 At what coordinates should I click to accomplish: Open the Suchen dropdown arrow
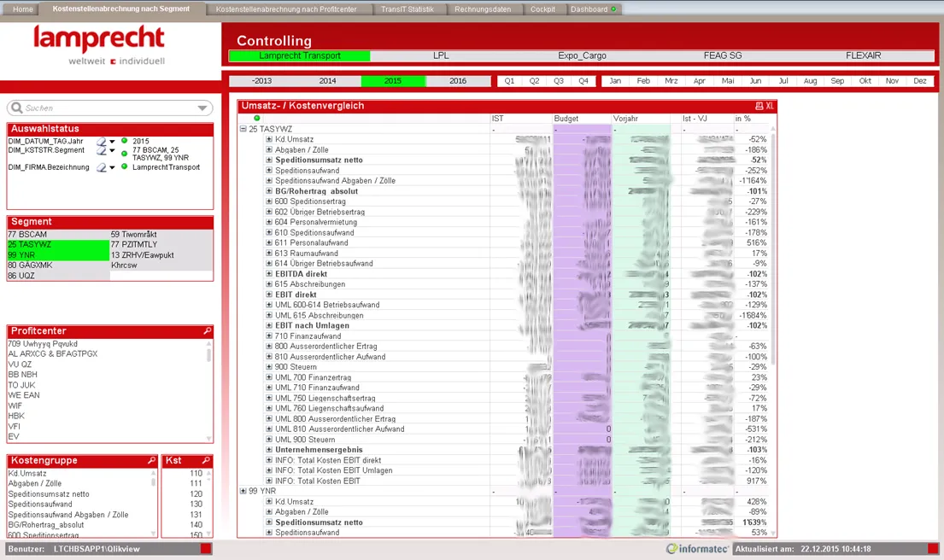click(x=202, y=108)
